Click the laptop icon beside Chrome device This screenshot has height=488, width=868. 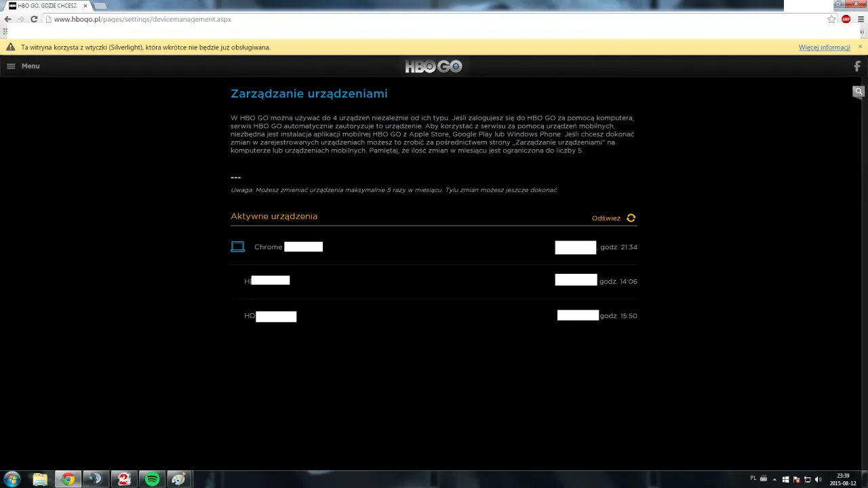(x=237, y=247)
